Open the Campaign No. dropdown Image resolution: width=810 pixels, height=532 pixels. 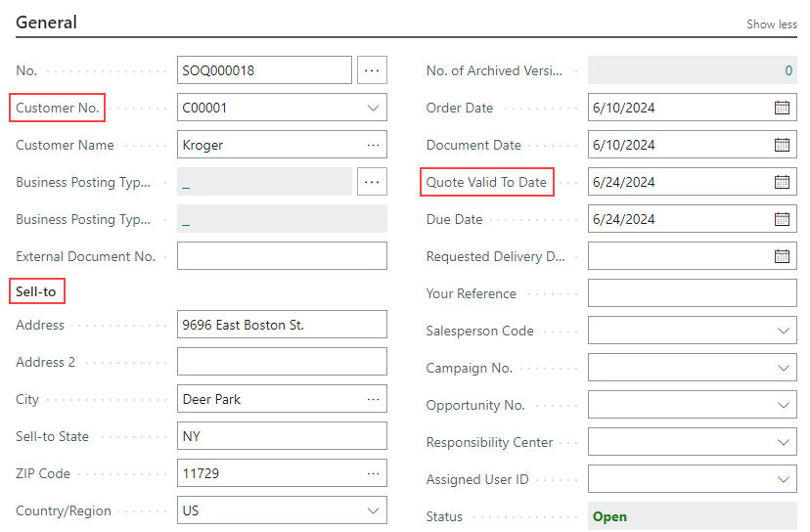(x=783, y=368)
